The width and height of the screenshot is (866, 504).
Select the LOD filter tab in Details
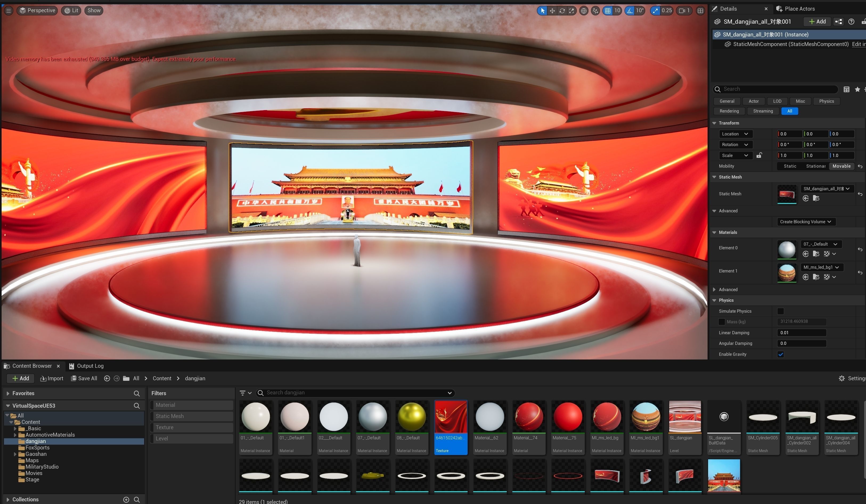[x=777, y=101]
